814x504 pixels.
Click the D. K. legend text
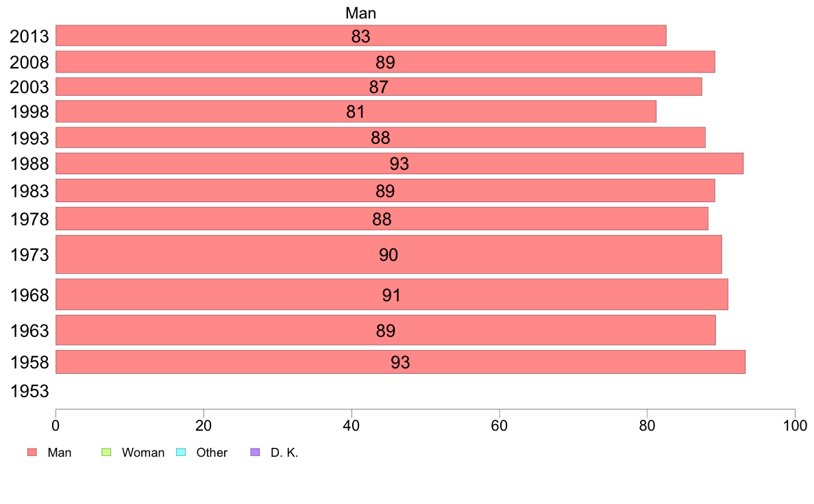point(284,453)
